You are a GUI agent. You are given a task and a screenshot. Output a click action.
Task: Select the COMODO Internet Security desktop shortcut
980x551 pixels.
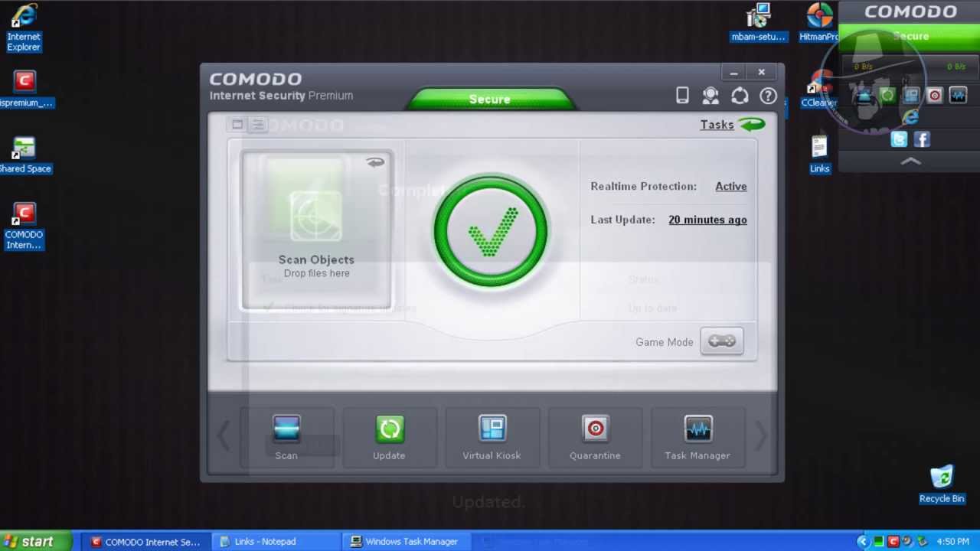click(24, 227)
